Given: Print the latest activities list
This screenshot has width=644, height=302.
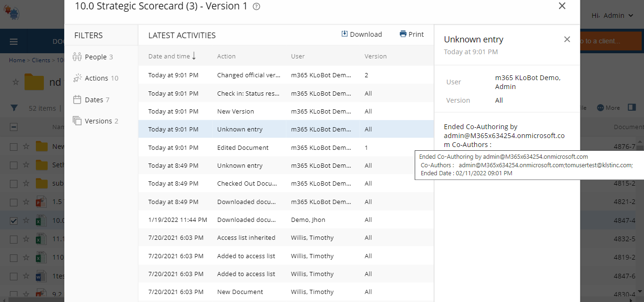Looking at the screenshot, I should click(411, 34).
